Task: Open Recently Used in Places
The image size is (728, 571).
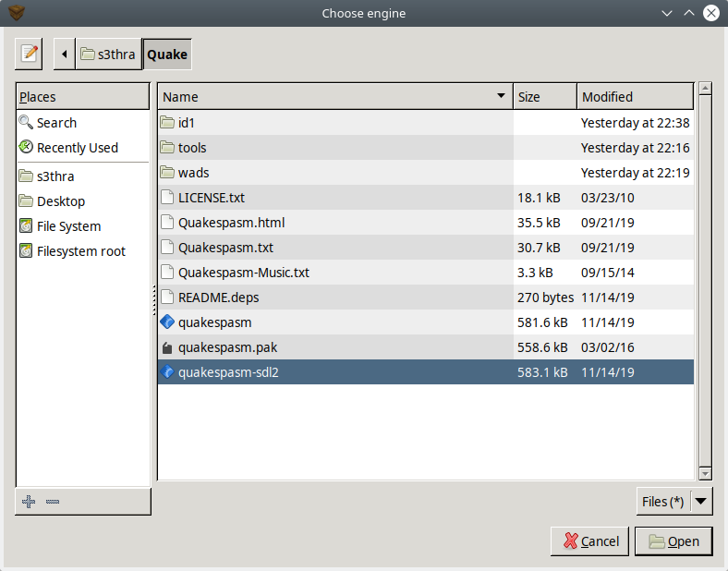Action: pos(83,148)
